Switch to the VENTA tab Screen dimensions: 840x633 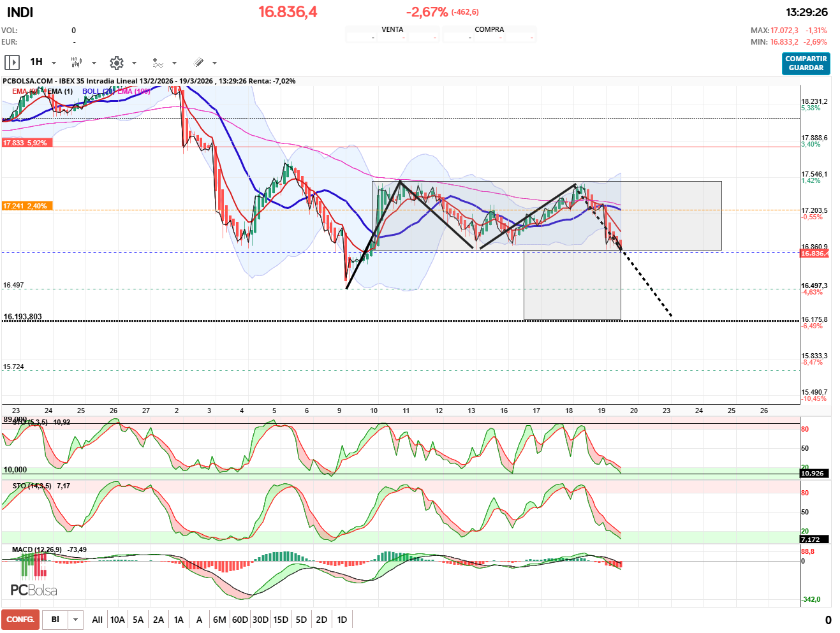tap(392, 29)
